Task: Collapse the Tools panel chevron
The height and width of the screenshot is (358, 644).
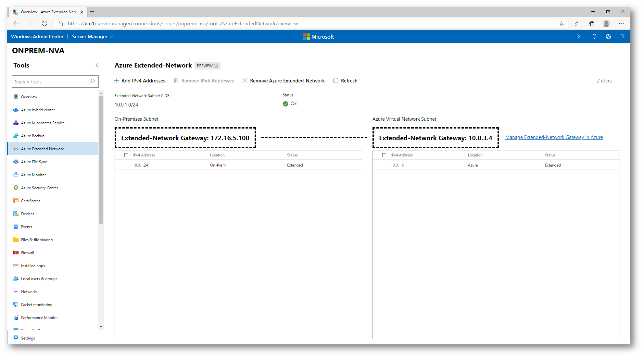Action: (97, 65)
